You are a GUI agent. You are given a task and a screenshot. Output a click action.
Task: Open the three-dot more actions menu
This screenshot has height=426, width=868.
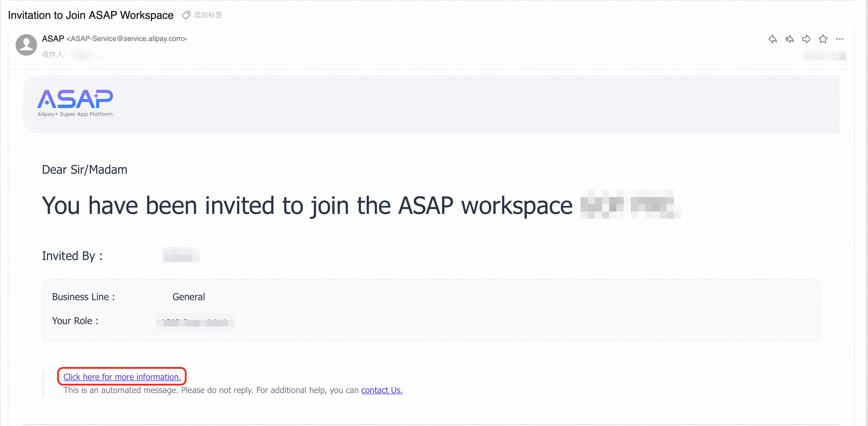(x=840, y=39)
